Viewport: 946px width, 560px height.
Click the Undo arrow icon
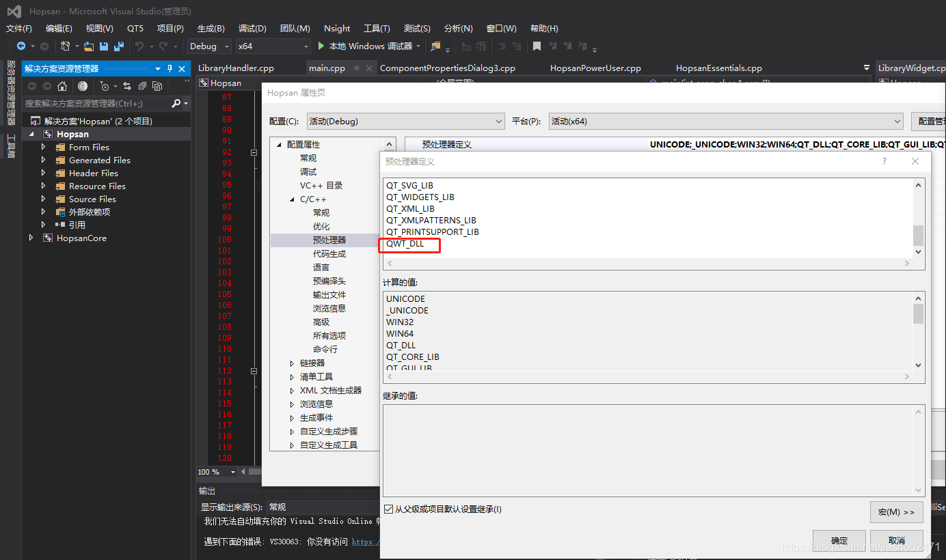pos(139,46)
